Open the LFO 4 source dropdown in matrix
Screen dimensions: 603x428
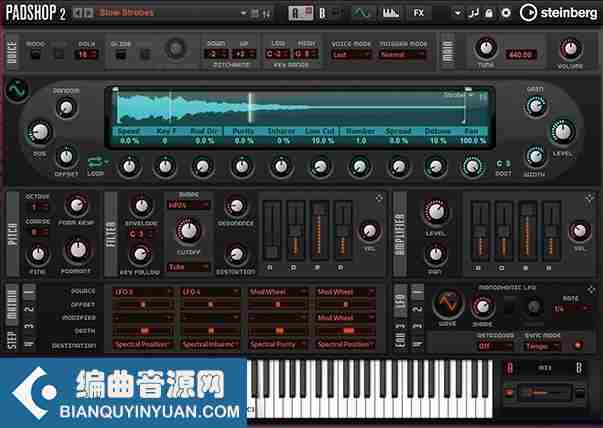point(211,292)
